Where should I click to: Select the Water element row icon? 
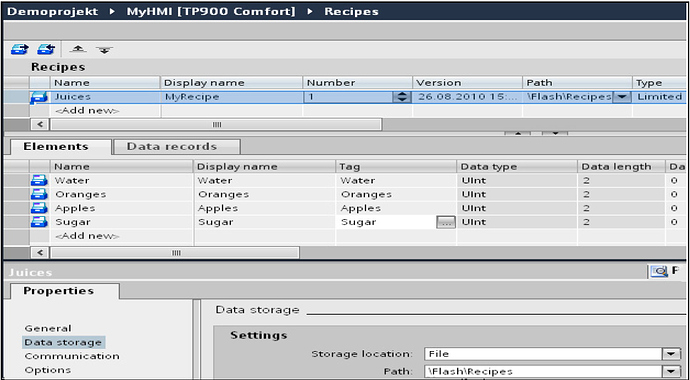pyautogui.click(x=39, y=180)
